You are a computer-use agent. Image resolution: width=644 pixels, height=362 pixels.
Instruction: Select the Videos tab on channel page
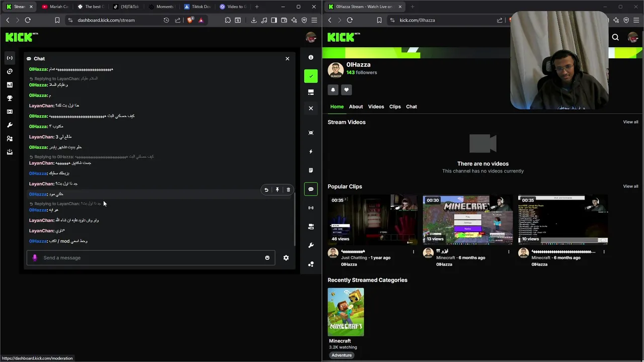(376, 107)
